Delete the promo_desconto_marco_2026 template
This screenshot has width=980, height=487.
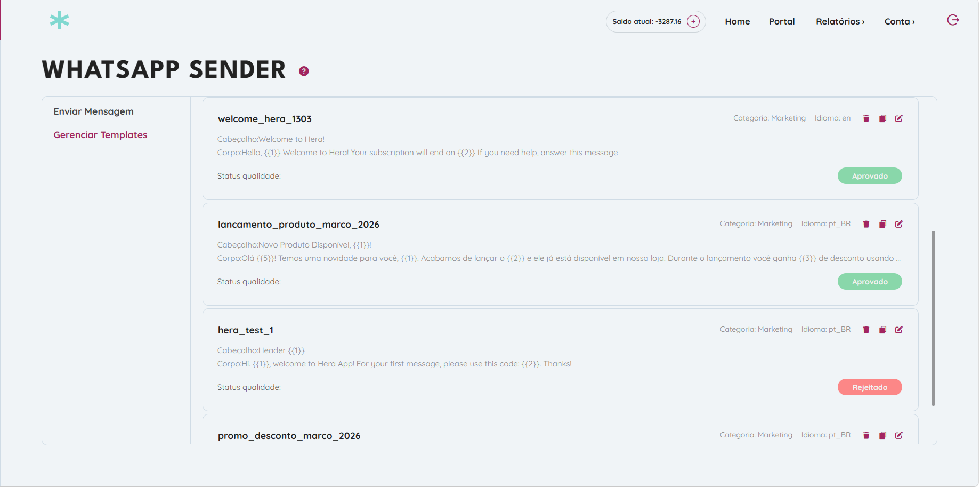pyautogui.click(x=866, y=435)
